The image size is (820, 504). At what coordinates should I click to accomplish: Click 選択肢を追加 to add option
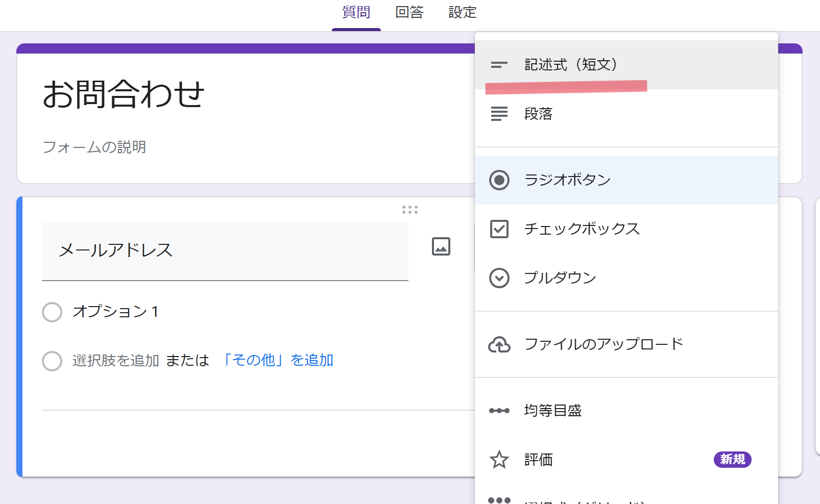click(116, 361)
